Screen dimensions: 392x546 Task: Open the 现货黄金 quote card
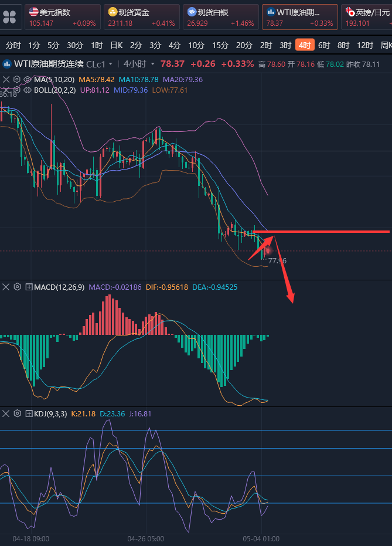(142, 17)
